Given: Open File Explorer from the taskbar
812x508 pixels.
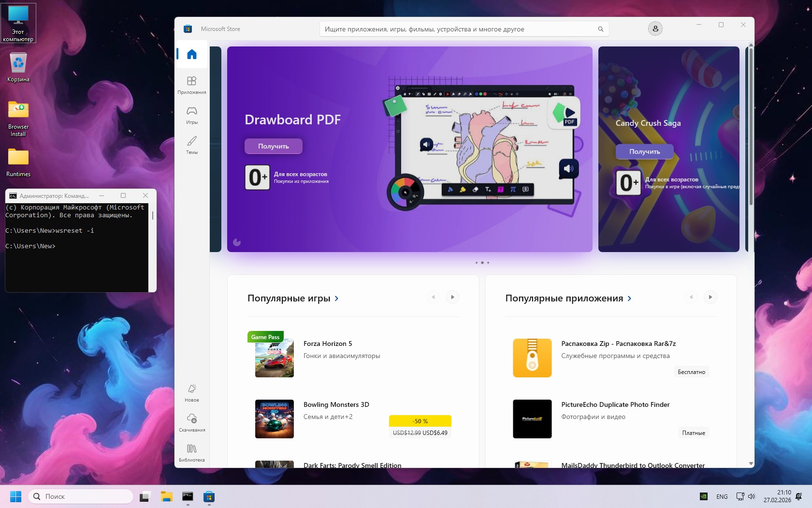Looking at the screenshot, I should 166,496.
